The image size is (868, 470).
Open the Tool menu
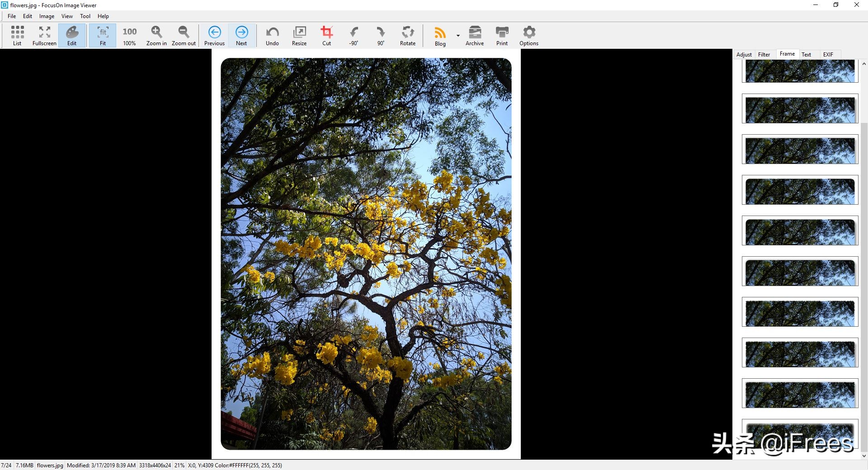tap(85, 16)
